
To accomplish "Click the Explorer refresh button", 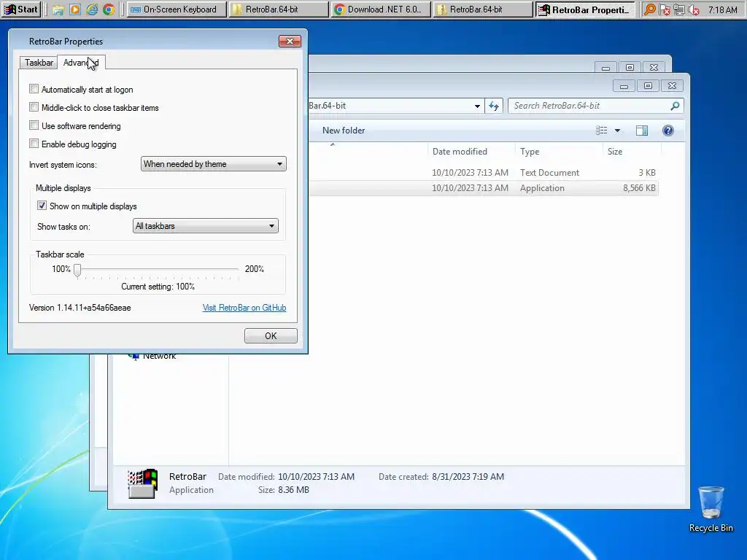I will [x=494, y=106].
